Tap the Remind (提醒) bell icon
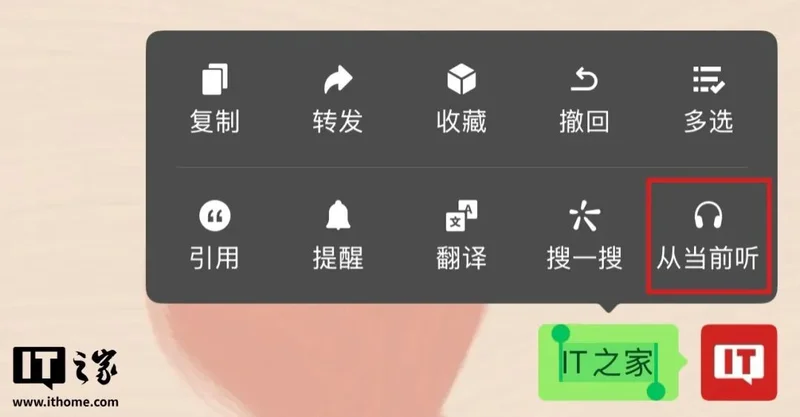 tap(338, 215)
